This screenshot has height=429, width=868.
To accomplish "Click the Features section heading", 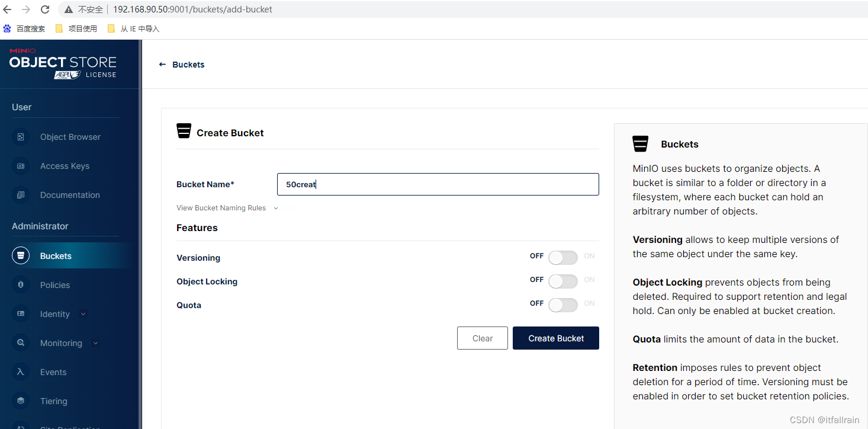I will pyautogui.click(x=197, y=228).
